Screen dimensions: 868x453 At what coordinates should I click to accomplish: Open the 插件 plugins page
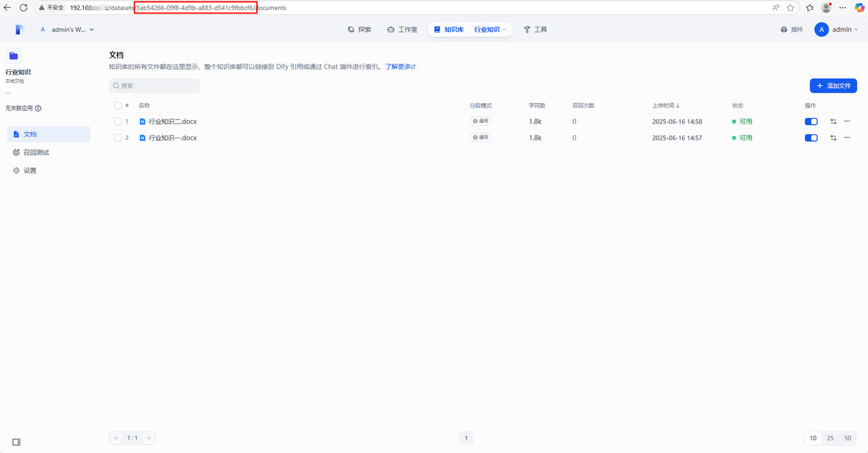[791, 30]
